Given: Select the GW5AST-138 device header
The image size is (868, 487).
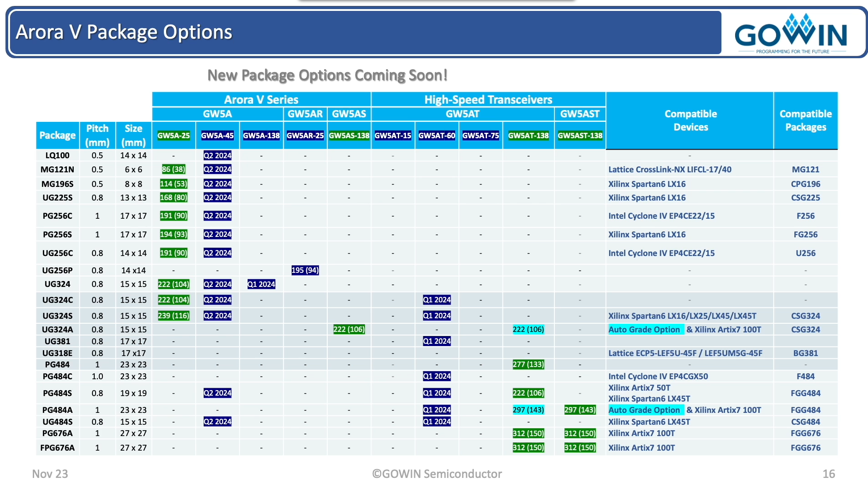Looking at the screenshot, I should (x=579, y=136).
